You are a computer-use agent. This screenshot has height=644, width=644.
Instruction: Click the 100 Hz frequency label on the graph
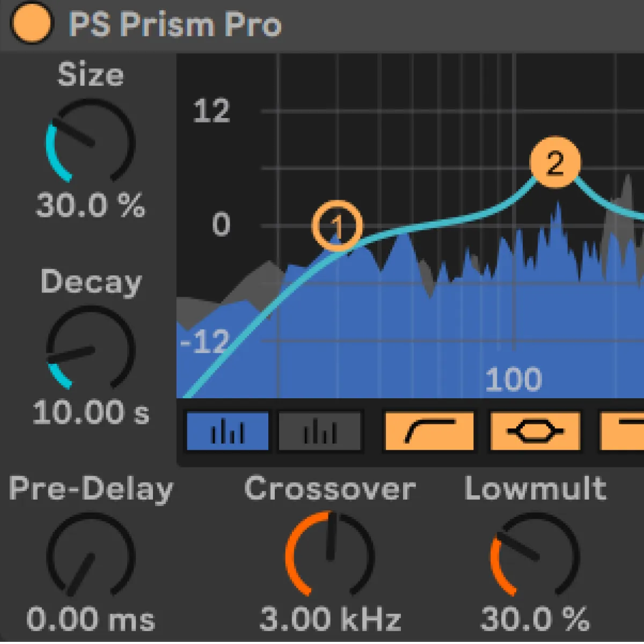[514, 379]
